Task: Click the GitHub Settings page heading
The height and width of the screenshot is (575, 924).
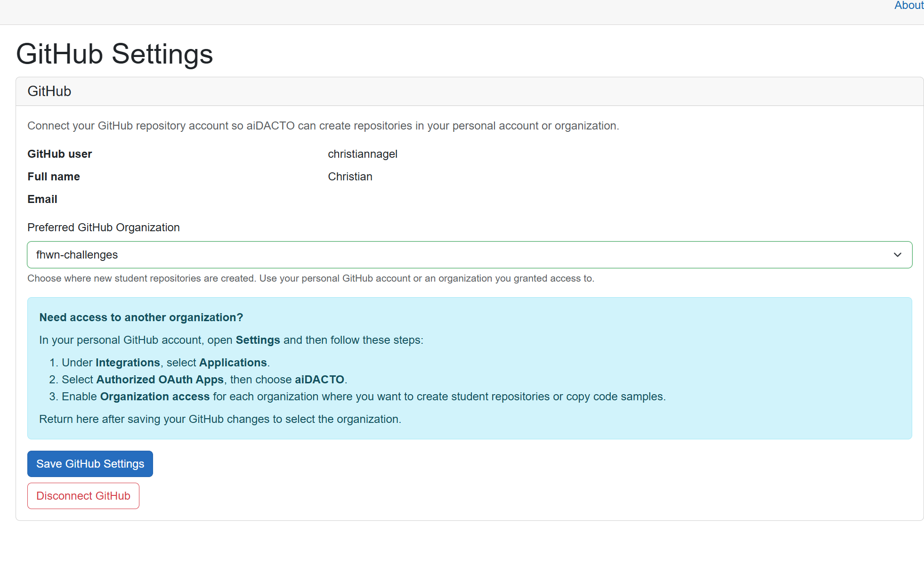Action: pos(114,54)
